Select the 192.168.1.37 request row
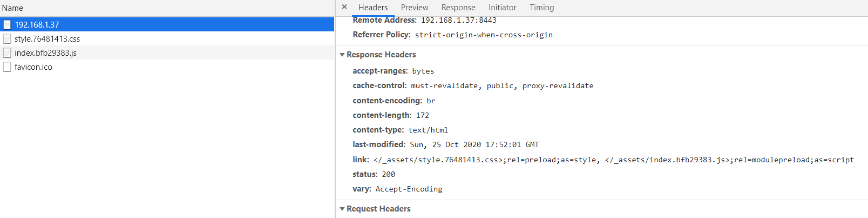The width and height of the screenshot is (868, 218). click(x=167, y=24)
